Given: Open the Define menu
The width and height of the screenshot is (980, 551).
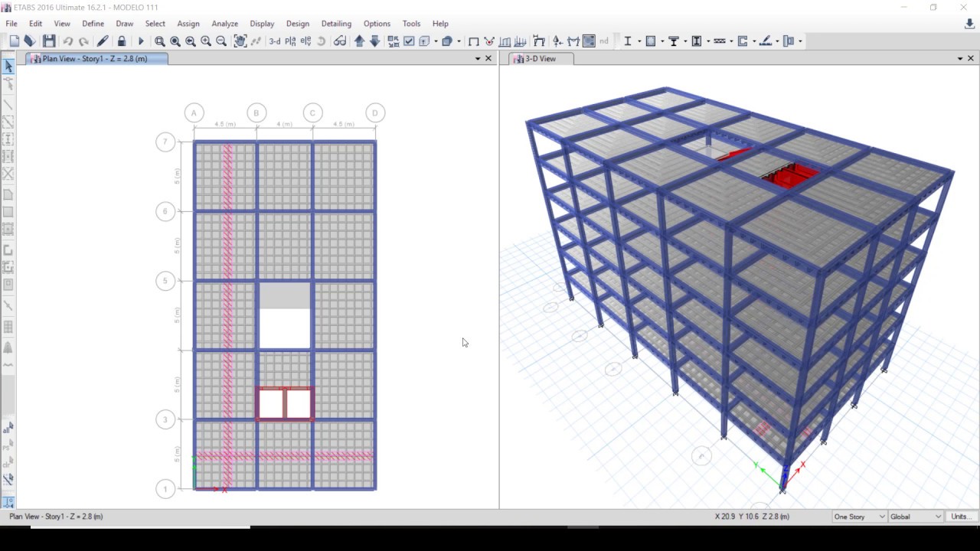Looking at the screenshot, I should click(93, 24).
